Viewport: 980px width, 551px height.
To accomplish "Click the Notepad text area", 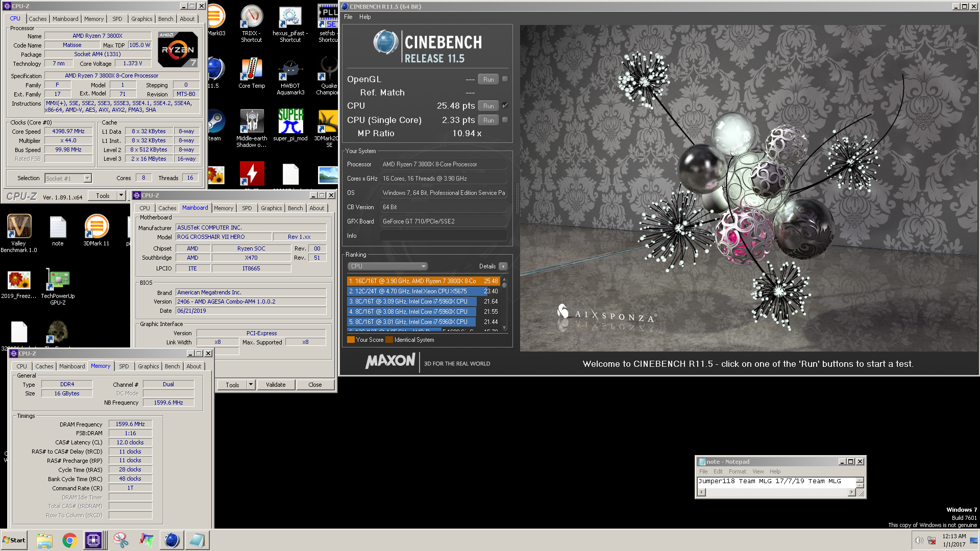I will click(776, 482).
